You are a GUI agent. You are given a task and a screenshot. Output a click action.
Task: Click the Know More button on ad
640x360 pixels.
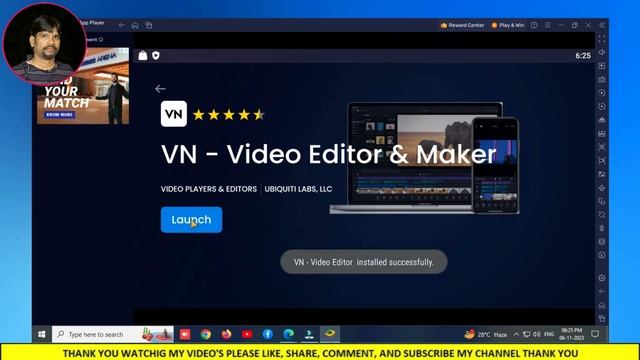60,115
